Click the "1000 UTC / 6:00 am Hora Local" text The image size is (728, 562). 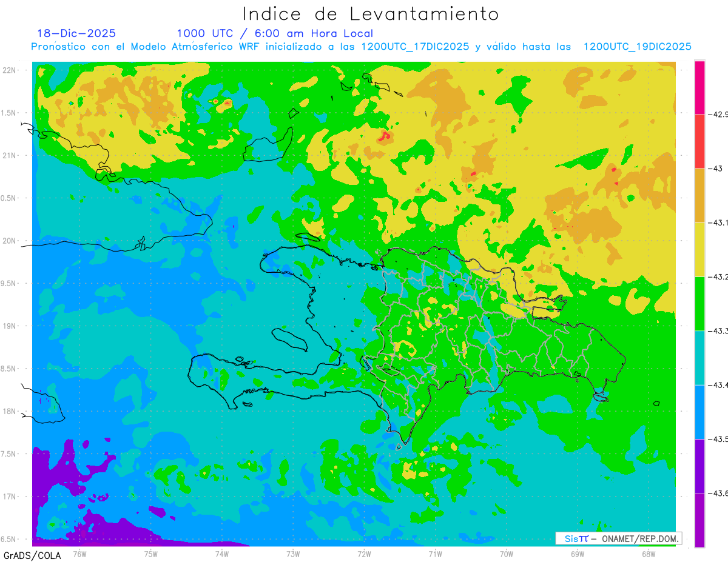pyautogui.click(x=275, y=33)
